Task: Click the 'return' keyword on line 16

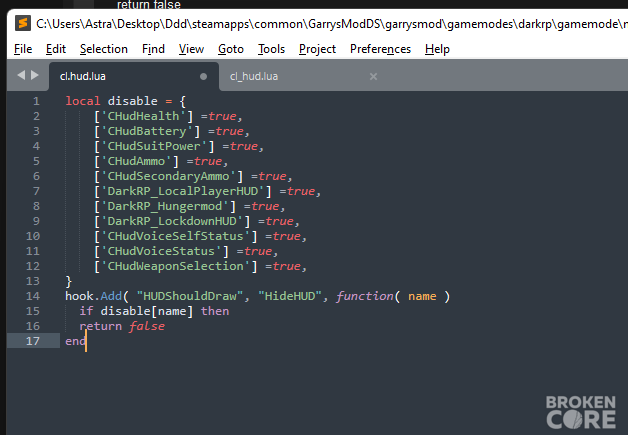Action: pyautogui.click(x=101, y=326)
